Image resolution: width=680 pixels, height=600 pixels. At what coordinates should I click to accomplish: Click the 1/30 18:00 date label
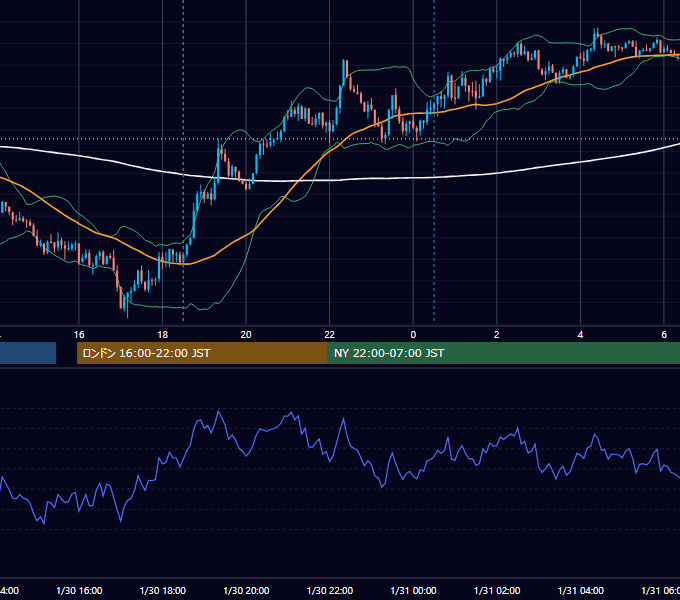coord(163,590)
